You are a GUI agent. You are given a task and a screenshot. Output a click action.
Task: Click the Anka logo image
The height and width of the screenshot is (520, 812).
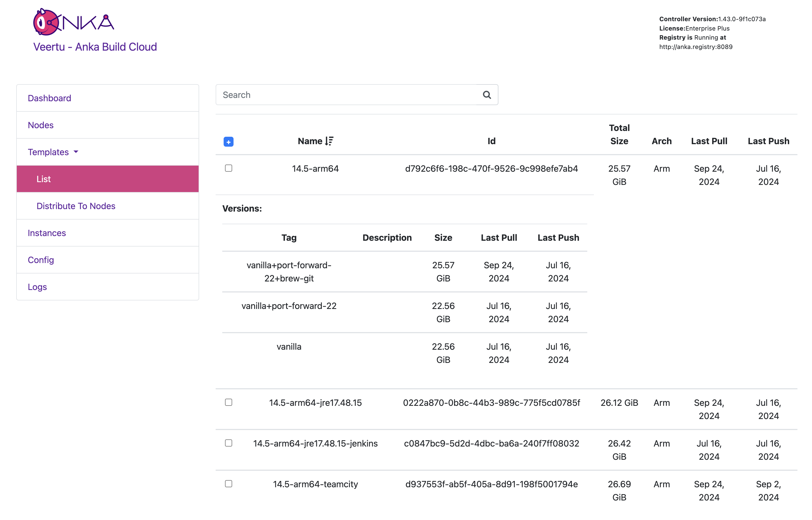click(x=73, y=22)
